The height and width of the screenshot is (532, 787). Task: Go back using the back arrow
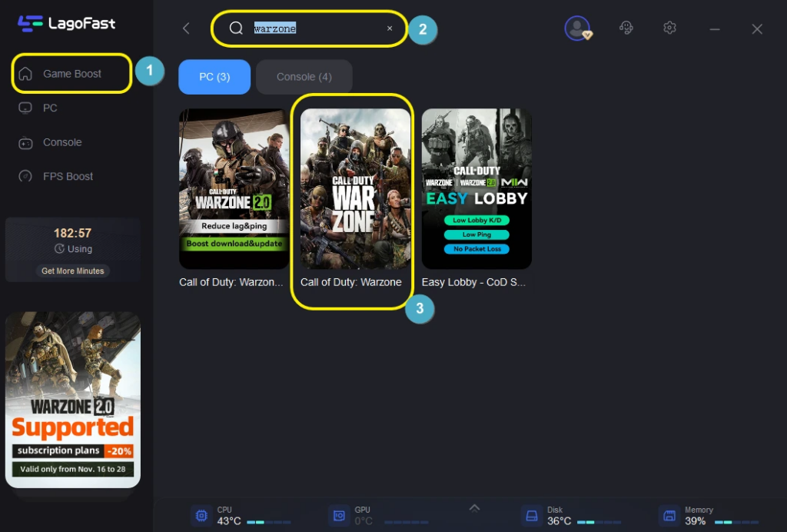[185, 28]
